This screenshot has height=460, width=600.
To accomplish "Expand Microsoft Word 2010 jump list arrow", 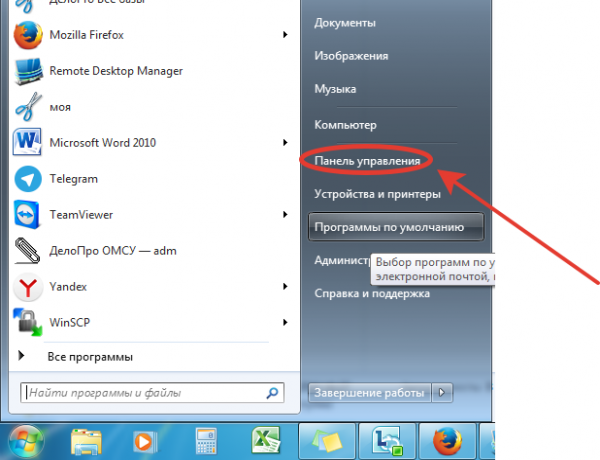I will pos(285,143).
